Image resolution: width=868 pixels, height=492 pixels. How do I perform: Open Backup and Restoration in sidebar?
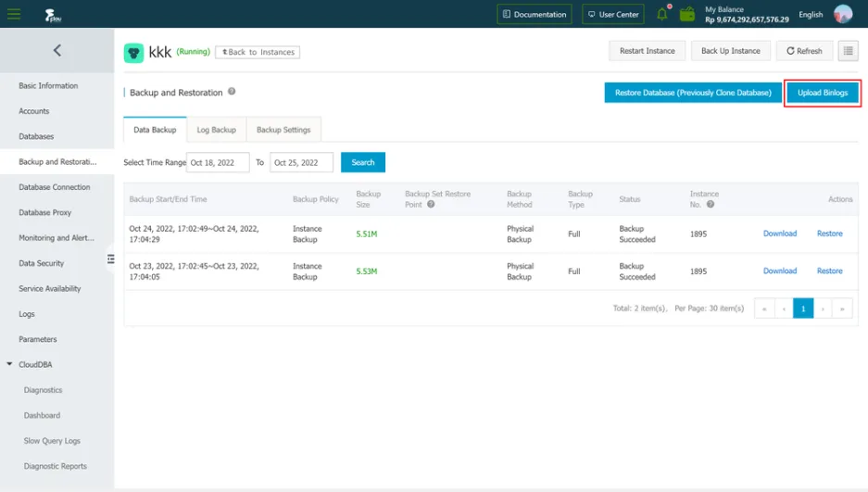pyautogui.click(x=57, y=161)
